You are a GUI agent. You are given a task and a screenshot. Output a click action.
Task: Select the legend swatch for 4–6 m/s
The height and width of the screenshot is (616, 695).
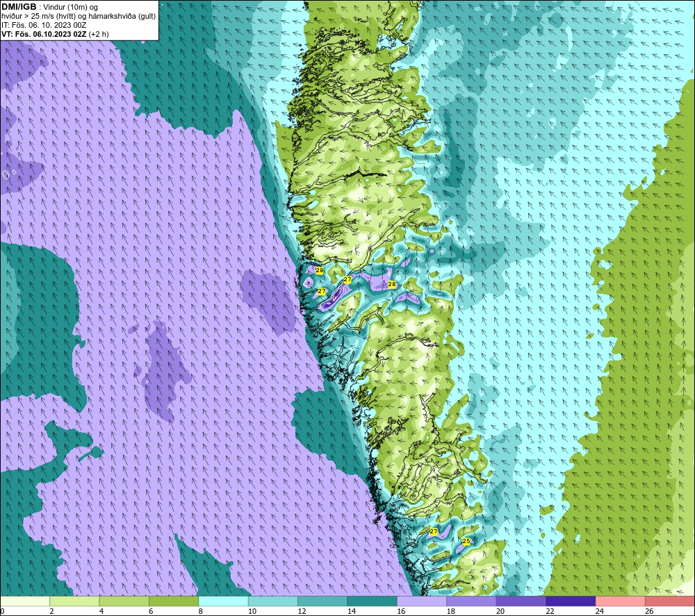[x=124, y=601]
